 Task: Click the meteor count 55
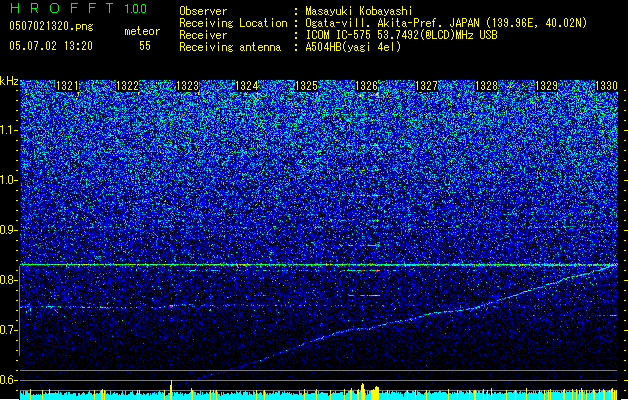pos(145,46)
